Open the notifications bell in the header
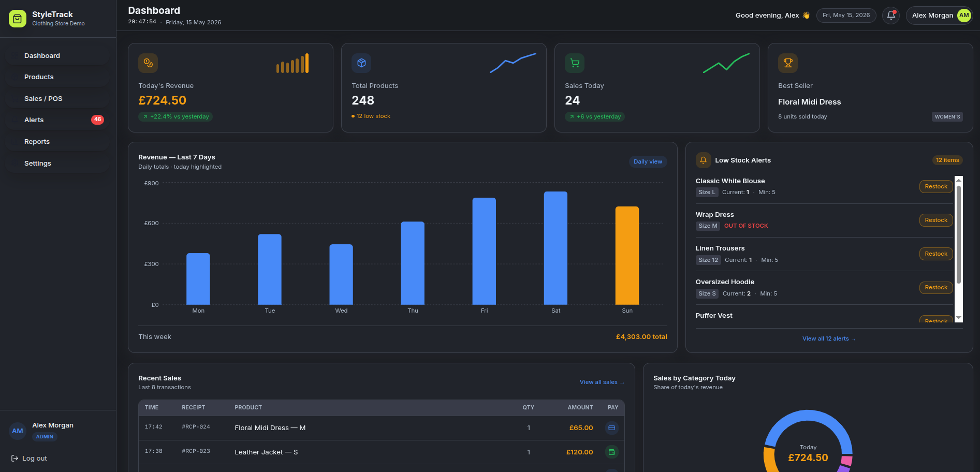The height and width of the screenshot is (472, 980). (x=891, y=16)
